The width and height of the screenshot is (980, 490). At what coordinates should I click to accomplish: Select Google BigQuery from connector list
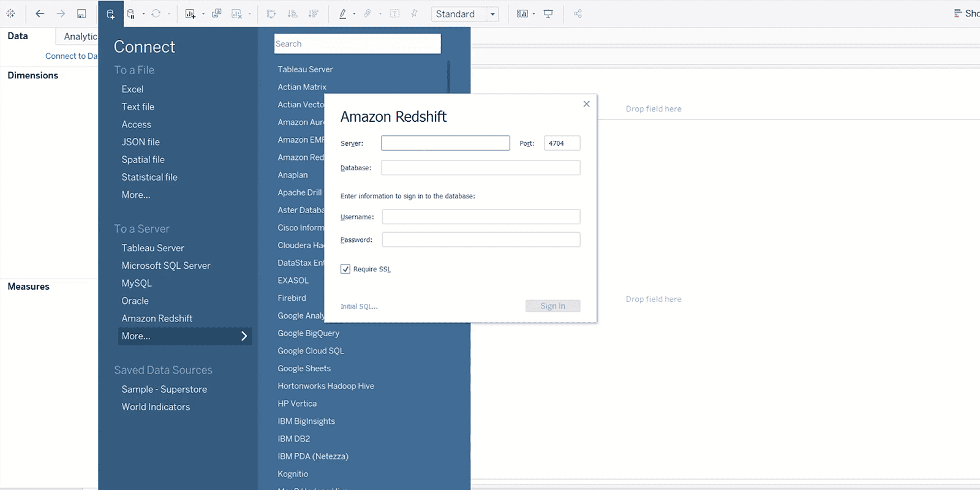[308, 333]
